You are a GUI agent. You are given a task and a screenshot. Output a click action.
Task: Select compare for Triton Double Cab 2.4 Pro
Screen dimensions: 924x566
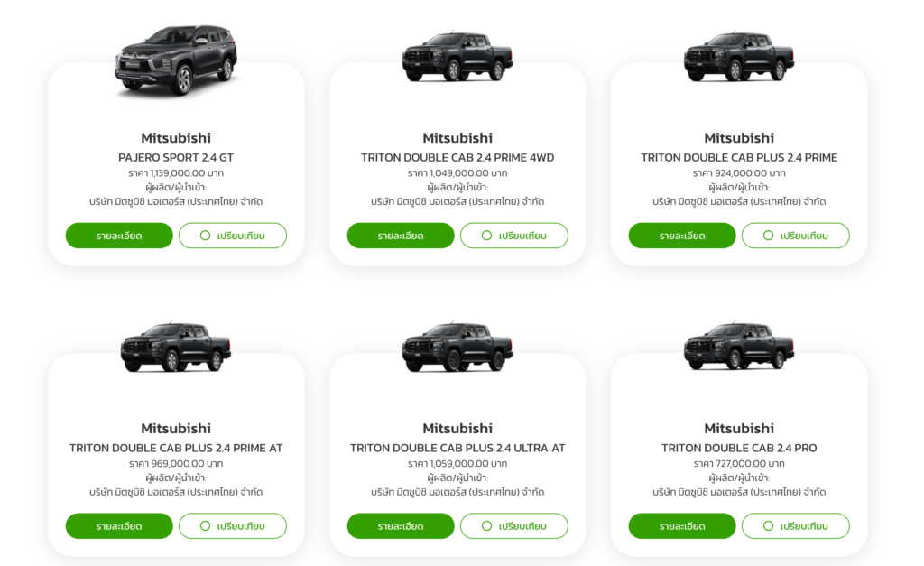click(796, 526)
